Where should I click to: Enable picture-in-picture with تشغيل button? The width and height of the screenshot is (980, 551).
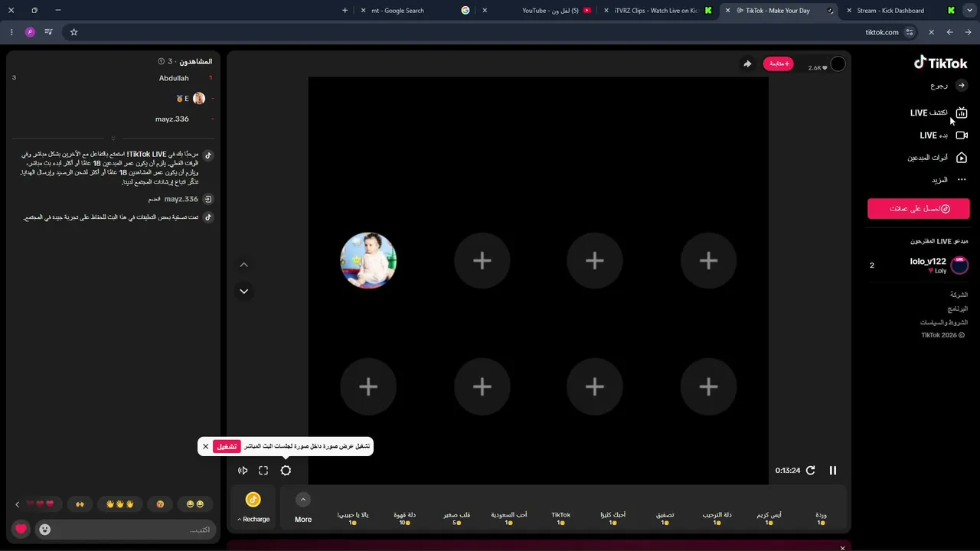coord(227,446)
